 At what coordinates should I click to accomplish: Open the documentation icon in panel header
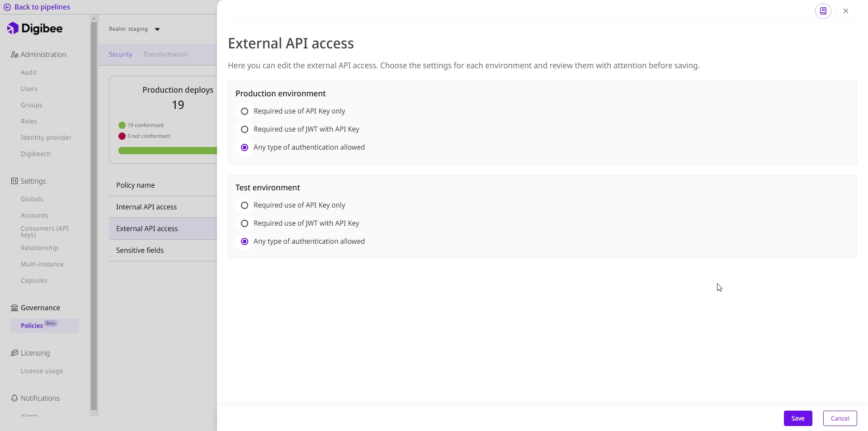tap(823, 11)
